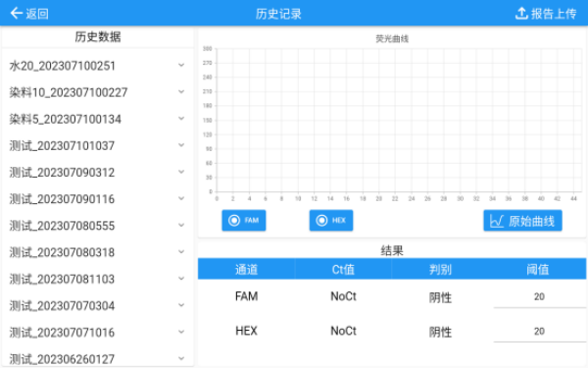Click the 返回 back label
Screen dimensions: 588x368
(37, 14)
